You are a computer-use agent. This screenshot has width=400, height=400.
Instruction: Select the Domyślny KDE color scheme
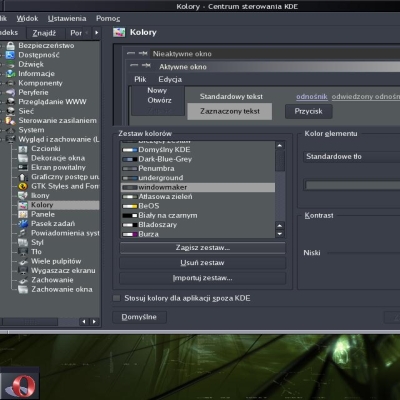point(198,150)
